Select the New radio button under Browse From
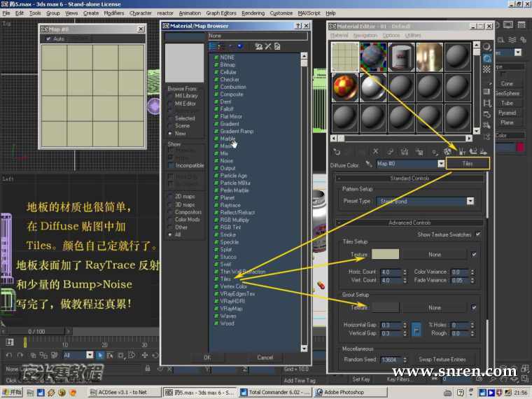Image resolution: width=532 pixels, height=399 pixels. [x=170, y=134]
